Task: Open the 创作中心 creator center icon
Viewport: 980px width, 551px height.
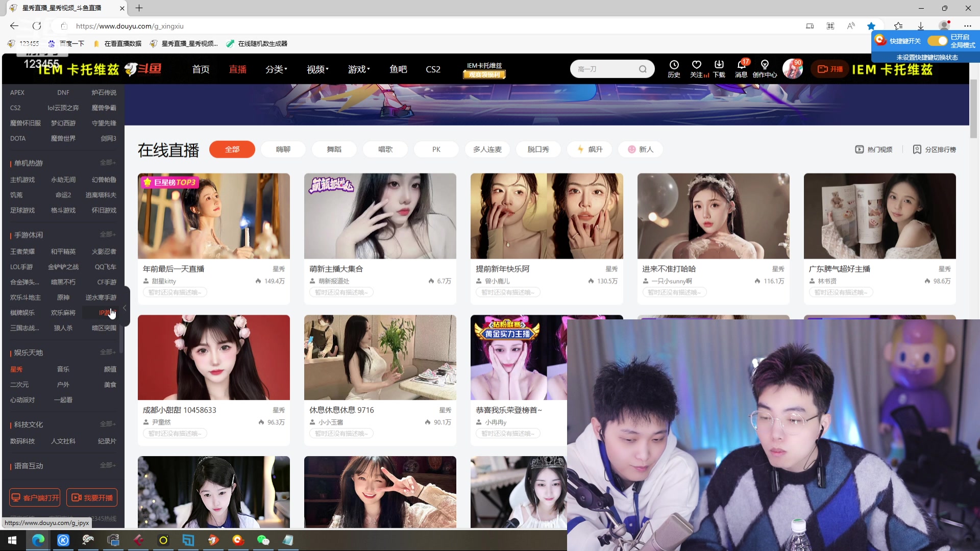Action: tap(765, 69)
